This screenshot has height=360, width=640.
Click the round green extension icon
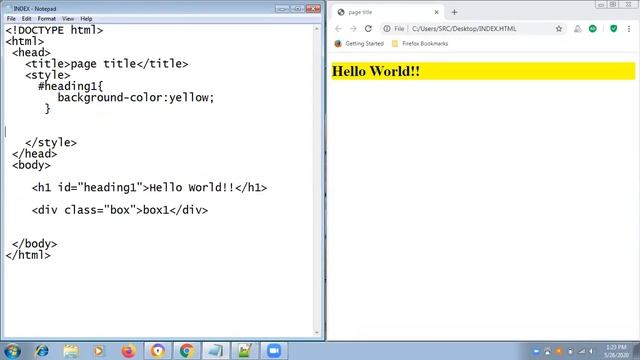tap(593, 29)
